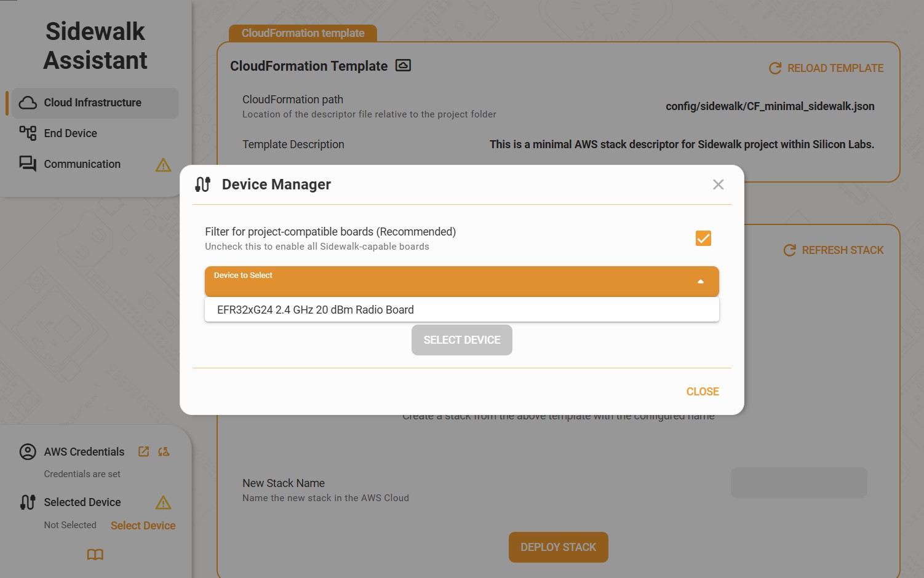Choose EFR32xG24 2.4 GHz 20 dBm Radio Board
Screen dimensions: 924x578
tap(316, 310)
